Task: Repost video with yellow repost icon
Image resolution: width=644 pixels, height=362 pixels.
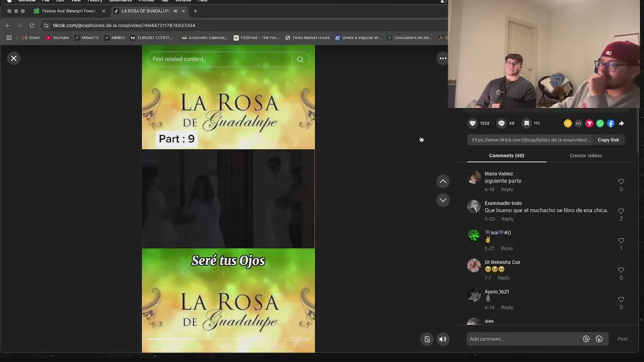Action: click(568, 123)
